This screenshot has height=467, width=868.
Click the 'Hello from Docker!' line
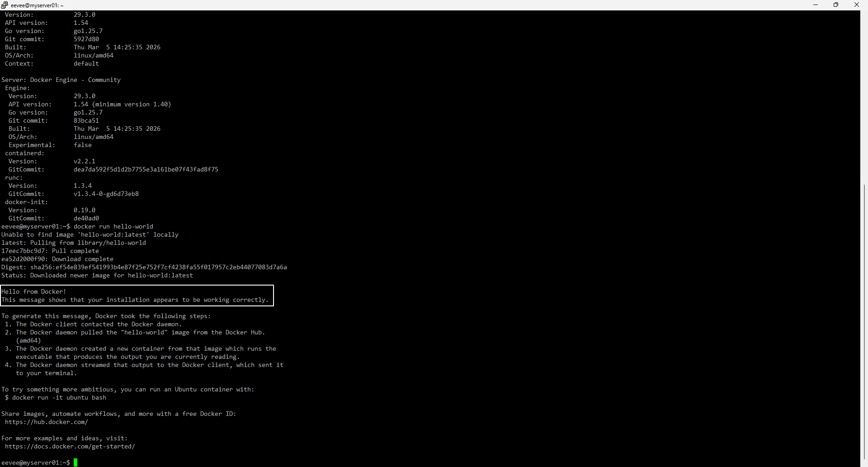pyautogui.click(x=34, y=291)
